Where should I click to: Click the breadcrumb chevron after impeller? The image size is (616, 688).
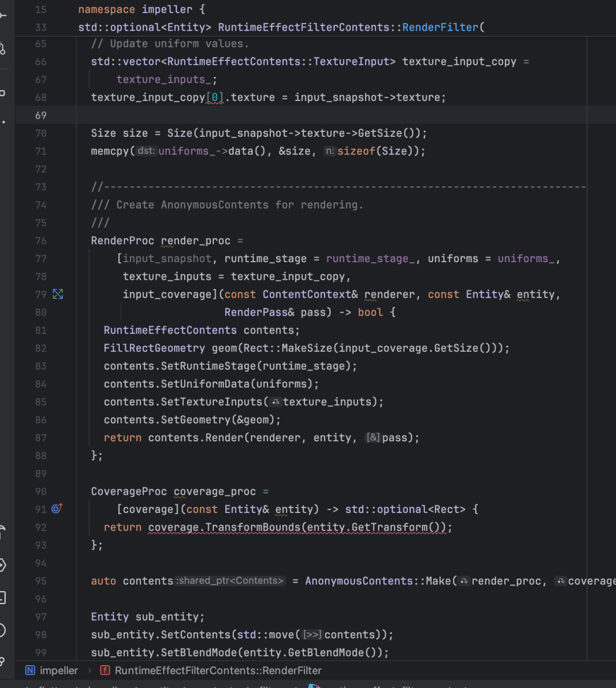point(90,670)
